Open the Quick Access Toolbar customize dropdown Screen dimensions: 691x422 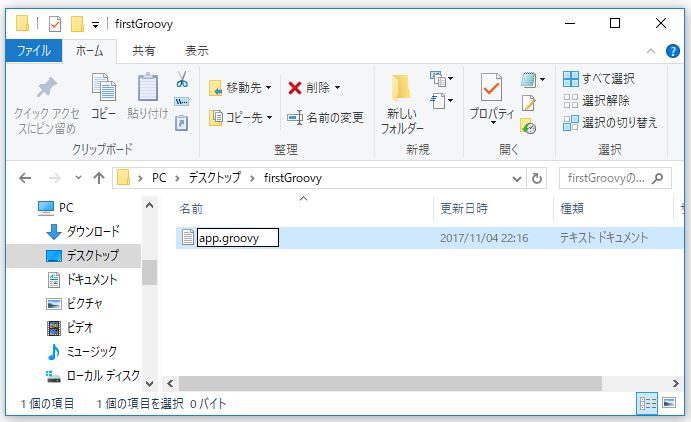click(95, 25)
